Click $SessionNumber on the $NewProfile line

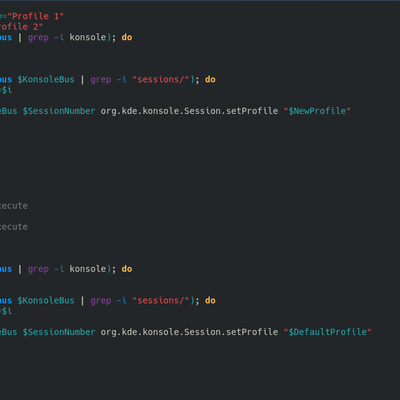[x=59, y=111]
